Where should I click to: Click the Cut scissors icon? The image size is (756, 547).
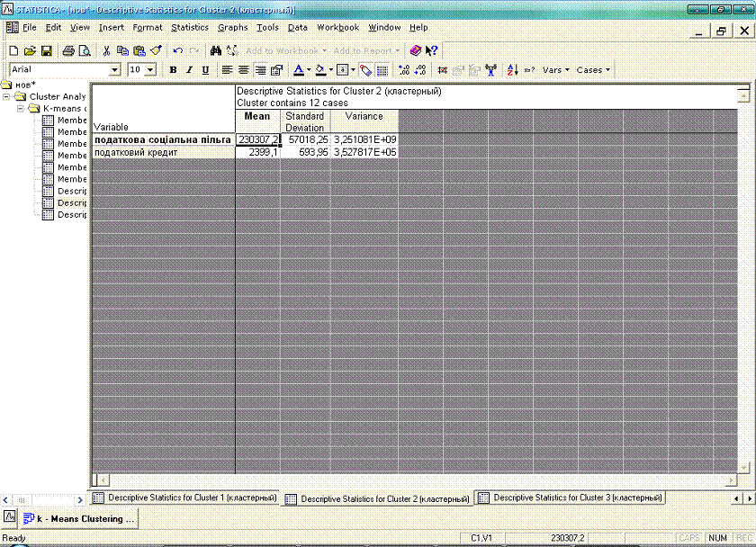point(106,51)
